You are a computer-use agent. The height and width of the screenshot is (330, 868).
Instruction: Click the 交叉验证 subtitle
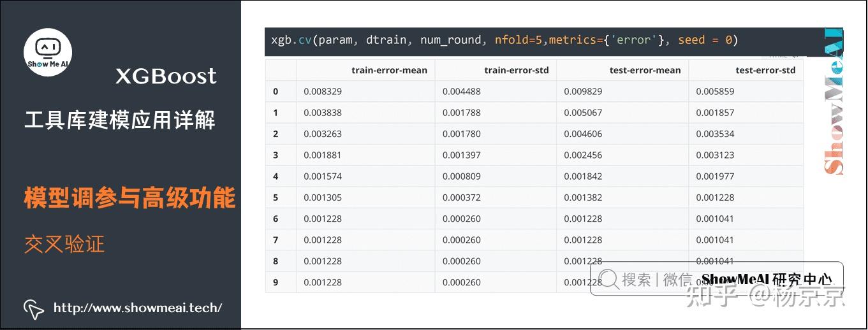(x=64, y=244)
